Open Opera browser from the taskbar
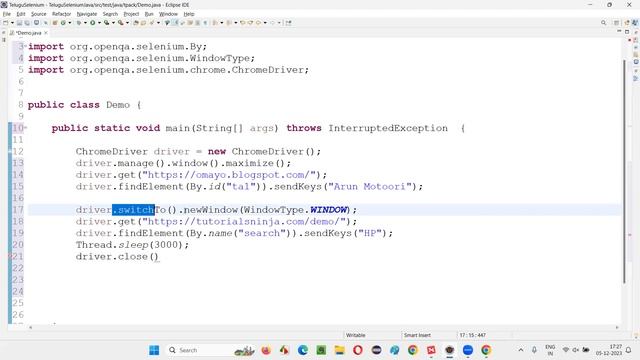Image resolution: width=640 pixels, height=360 pixels. pos(358,350)
